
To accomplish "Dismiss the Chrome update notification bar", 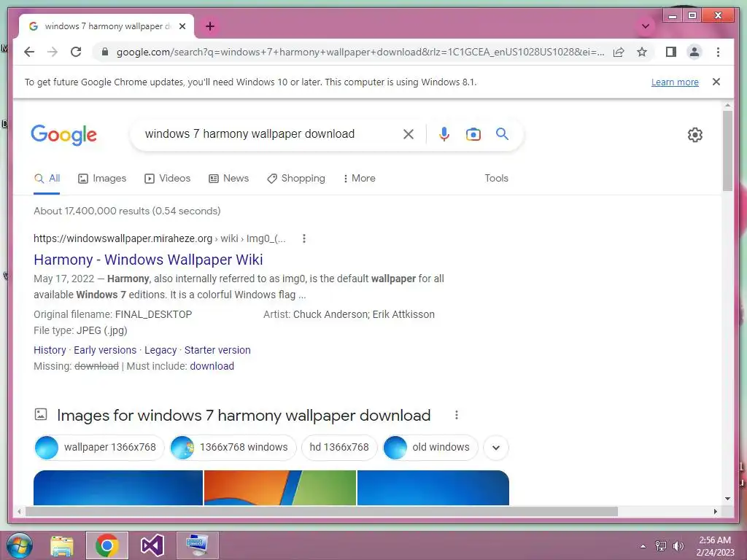I will click(x=716, y=82).
